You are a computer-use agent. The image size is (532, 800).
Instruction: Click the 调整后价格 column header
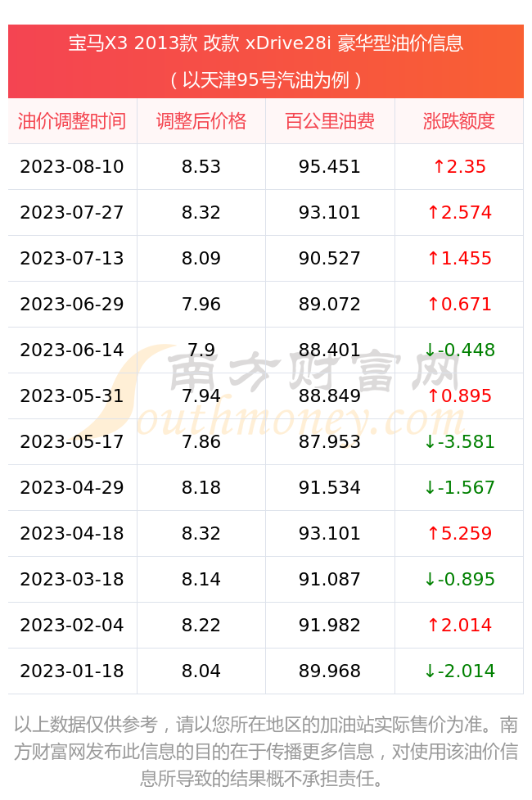click(201, 121)
